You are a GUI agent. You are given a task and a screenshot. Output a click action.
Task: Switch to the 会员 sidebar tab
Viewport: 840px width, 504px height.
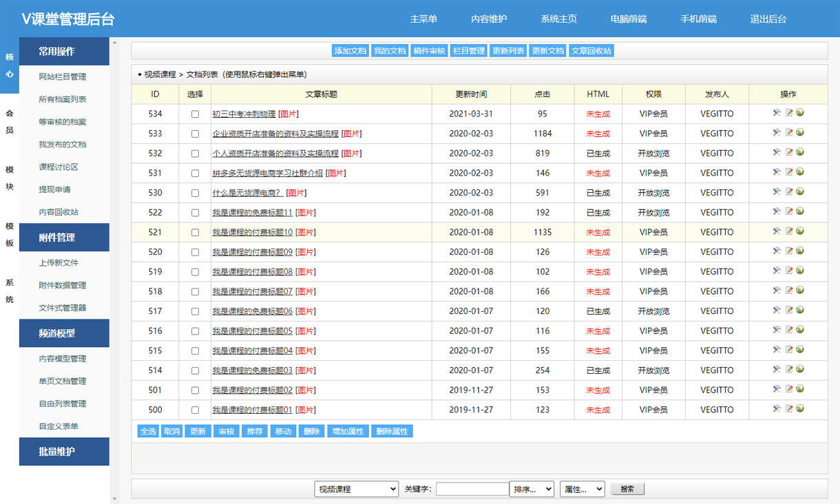coord(9,121)
